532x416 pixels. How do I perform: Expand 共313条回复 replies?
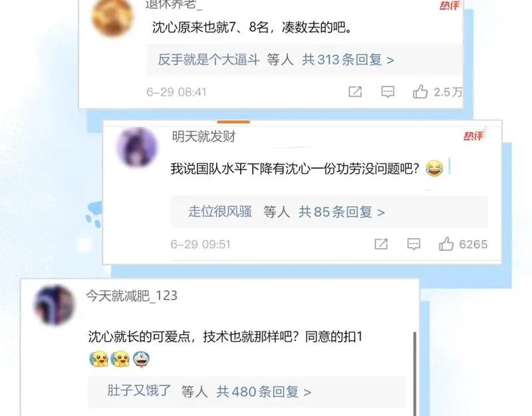click(348, 60)
